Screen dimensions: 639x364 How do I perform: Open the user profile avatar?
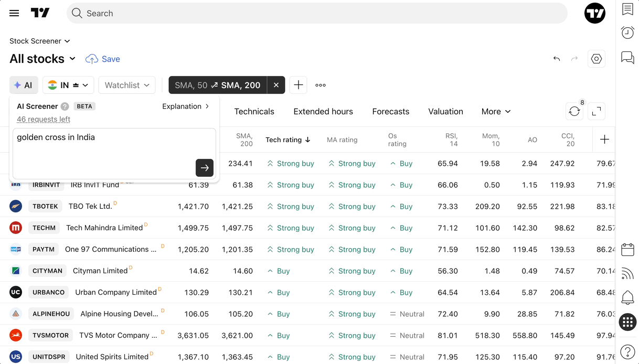click(595, 13)
